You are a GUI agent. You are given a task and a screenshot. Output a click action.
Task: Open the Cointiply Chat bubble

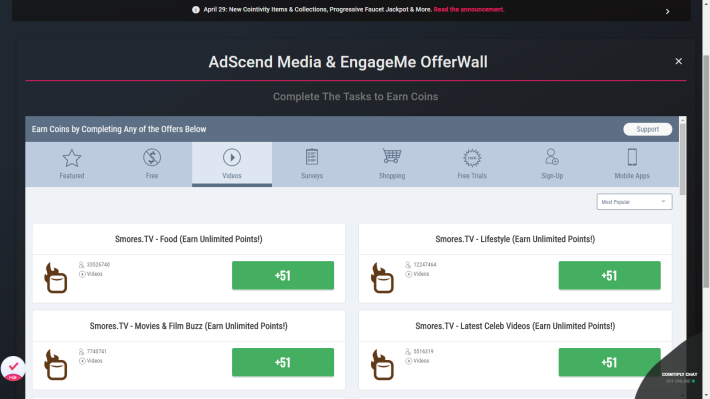679,377
